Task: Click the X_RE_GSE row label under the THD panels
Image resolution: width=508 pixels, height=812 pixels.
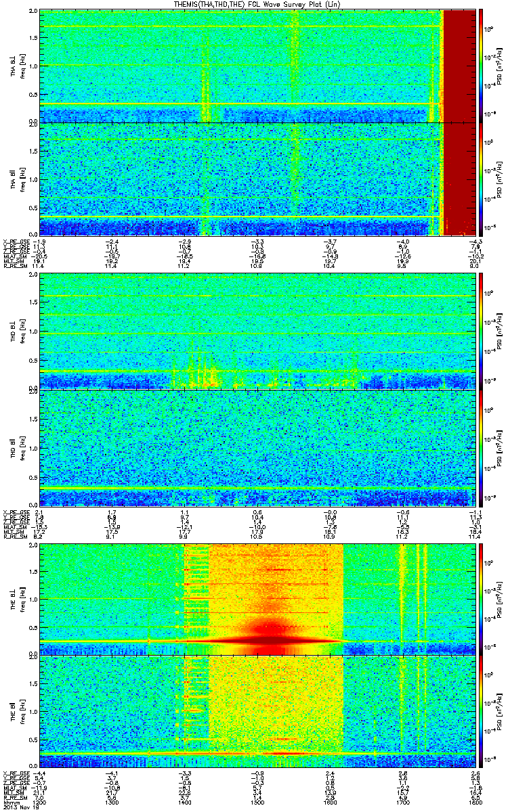Action: 15,512
